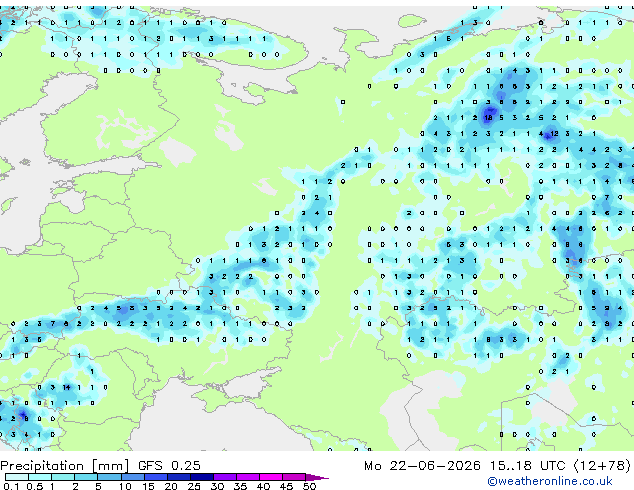Click the 10–15 mm legend swatch
634x490 pixels.
click(x=133, y=477)
